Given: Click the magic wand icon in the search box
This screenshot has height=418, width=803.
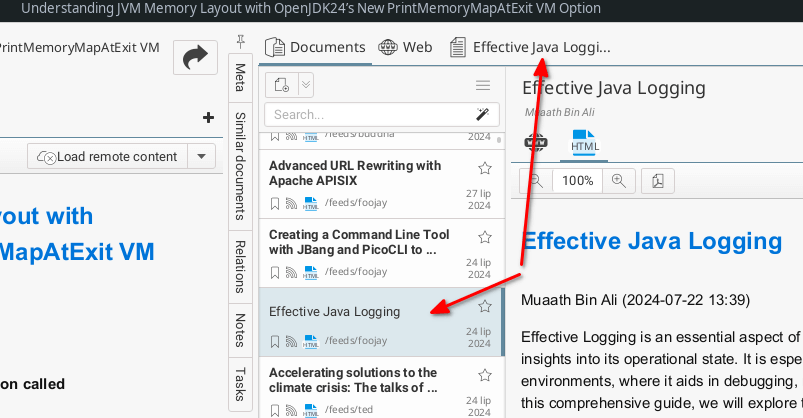Looking at the screenshot, I should 482,114.
